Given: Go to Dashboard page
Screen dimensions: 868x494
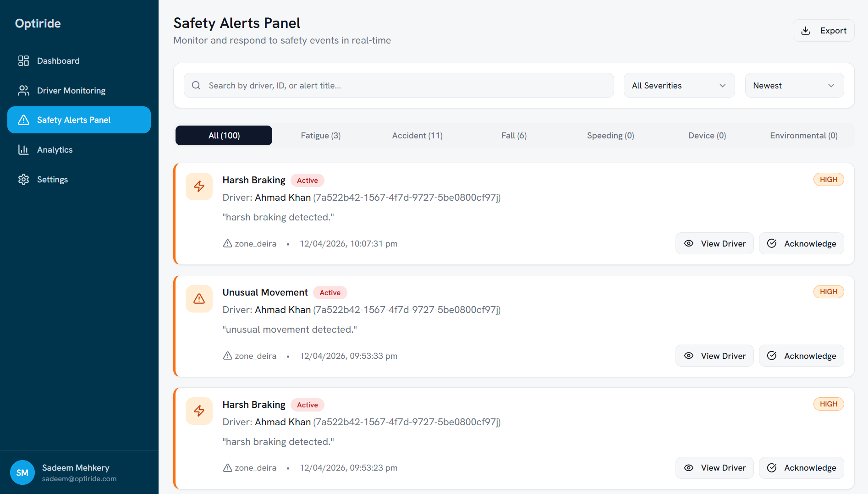Looking at the screenshot, I should pyautogui.click(x=79, y=60).
